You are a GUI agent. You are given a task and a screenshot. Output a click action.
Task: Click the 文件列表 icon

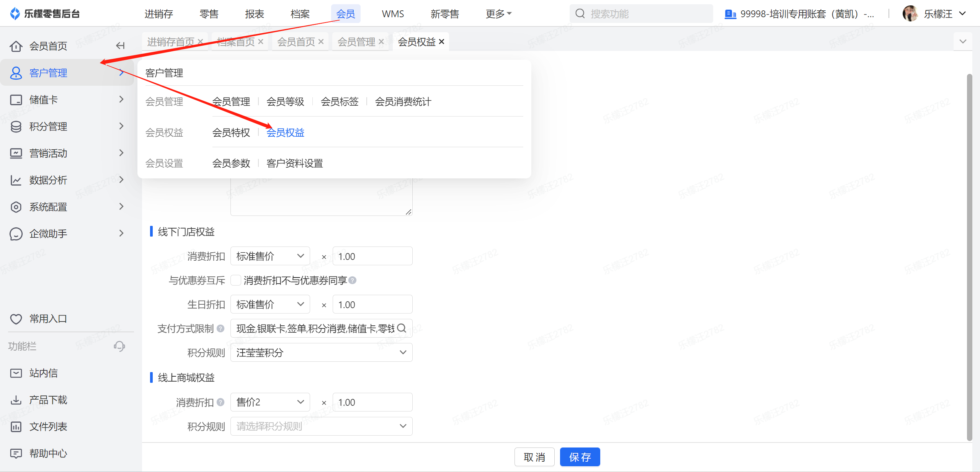point(16,426)
